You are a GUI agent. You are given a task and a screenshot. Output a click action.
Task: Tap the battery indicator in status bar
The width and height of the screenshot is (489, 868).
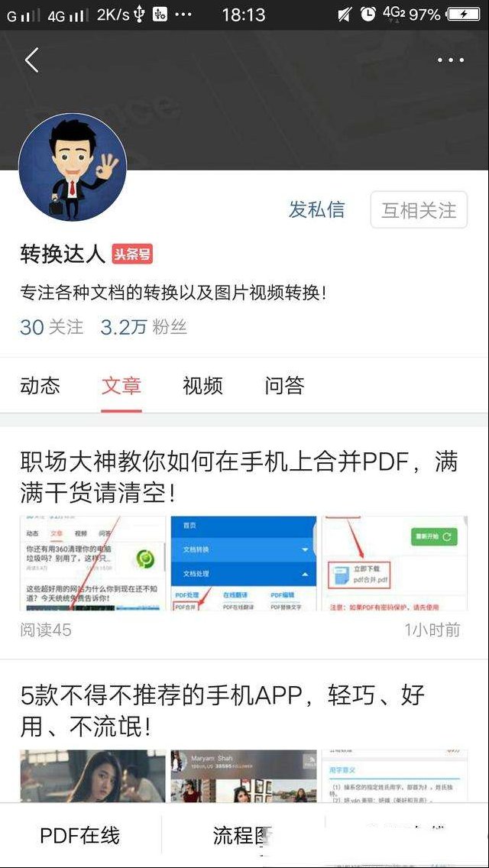pyautogui.click(x=464, y=14)
